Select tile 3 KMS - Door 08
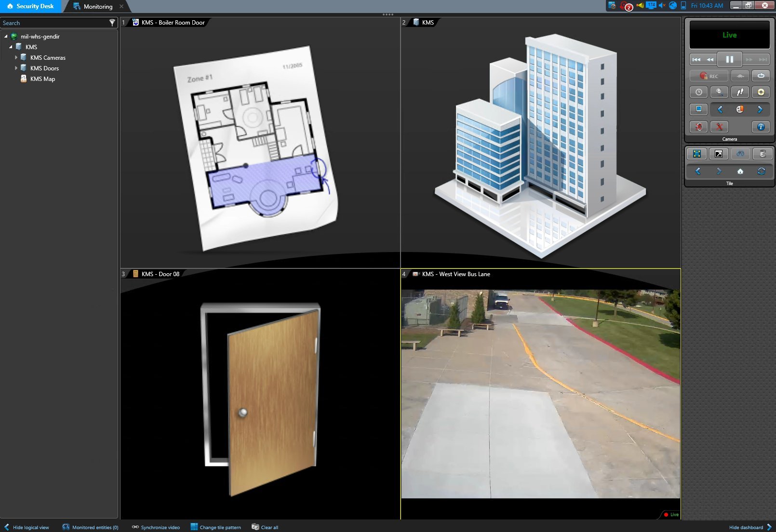 pyautogui.click(x=260, y=394)
